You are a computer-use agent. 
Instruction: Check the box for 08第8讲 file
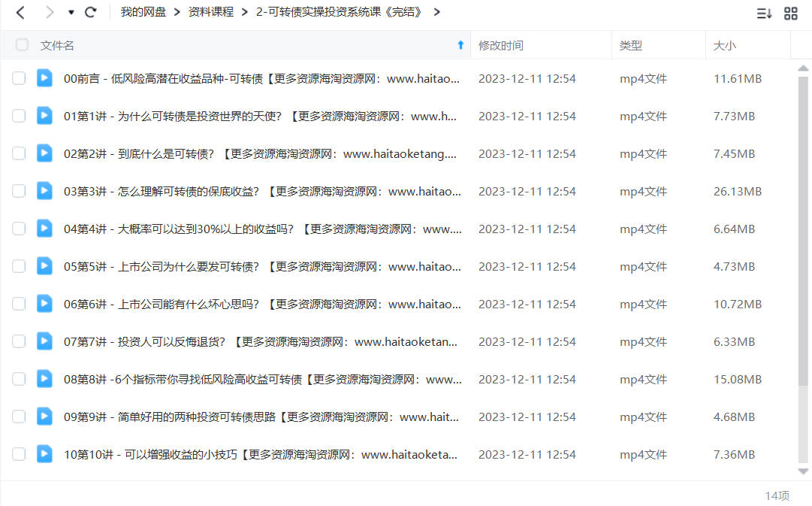point(19,379)
